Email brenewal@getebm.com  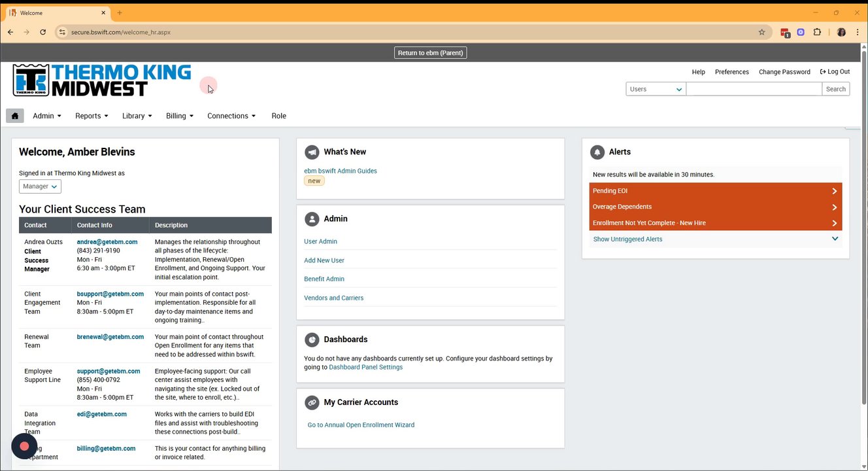[110, 337]
